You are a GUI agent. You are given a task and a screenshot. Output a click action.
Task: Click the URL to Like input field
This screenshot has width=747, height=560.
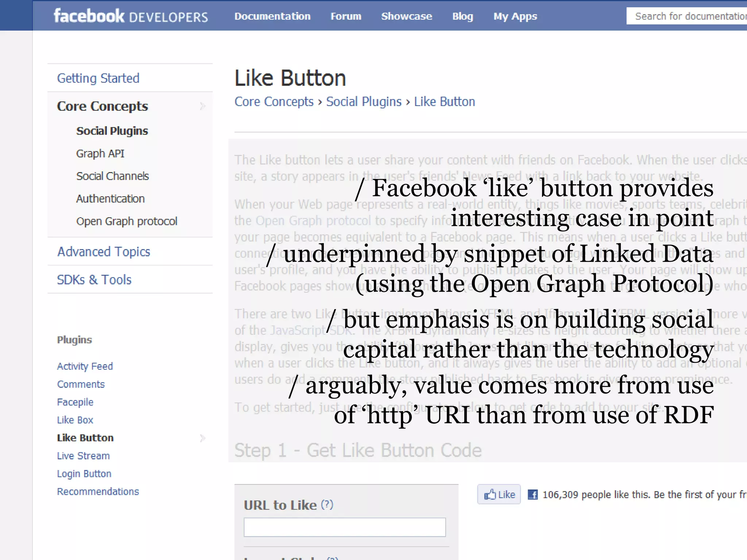345,527
